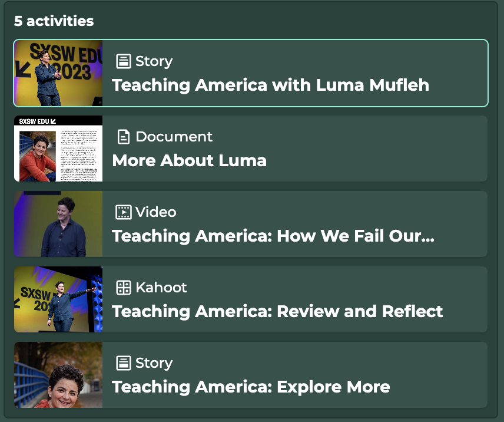Image resolution: width=504 pixels, height=422 pixels.
Task: Click the 5 activities heading
Action: pos(54,21)
